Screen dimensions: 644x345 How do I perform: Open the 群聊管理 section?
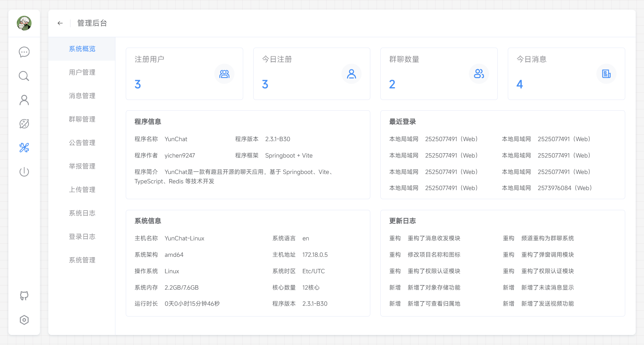point(82,119)
